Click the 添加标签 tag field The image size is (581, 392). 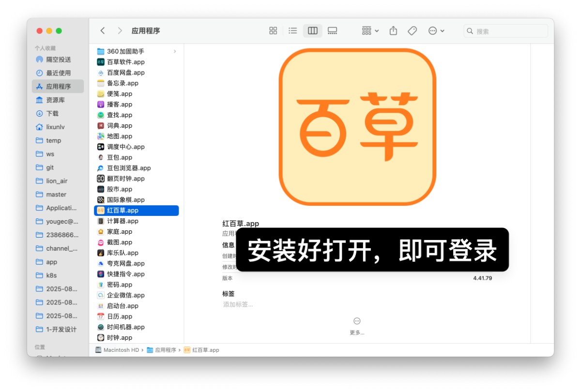pos(238,304)
